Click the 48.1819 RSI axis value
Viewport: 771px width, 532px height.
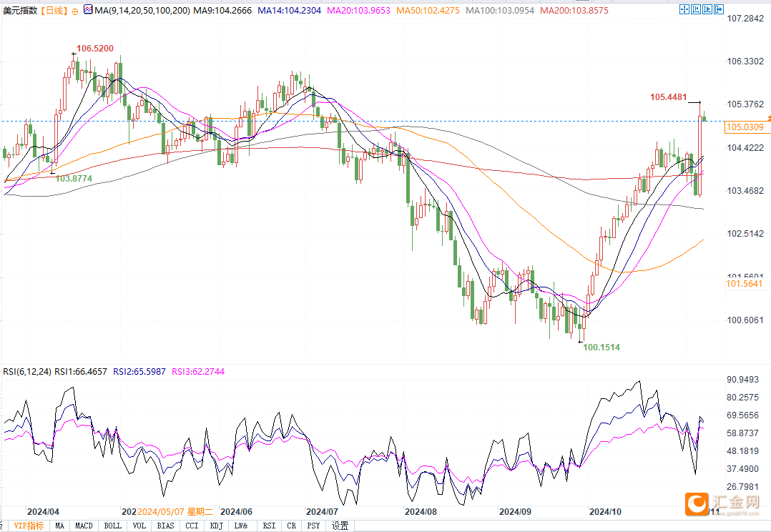click(x=742, y=451)
